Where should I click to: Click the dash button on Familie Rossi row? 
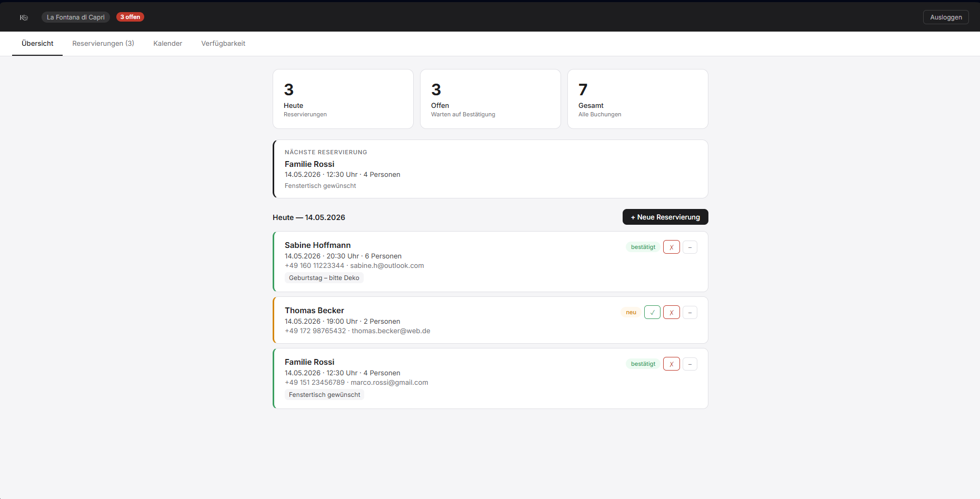[x=690, y=364]
